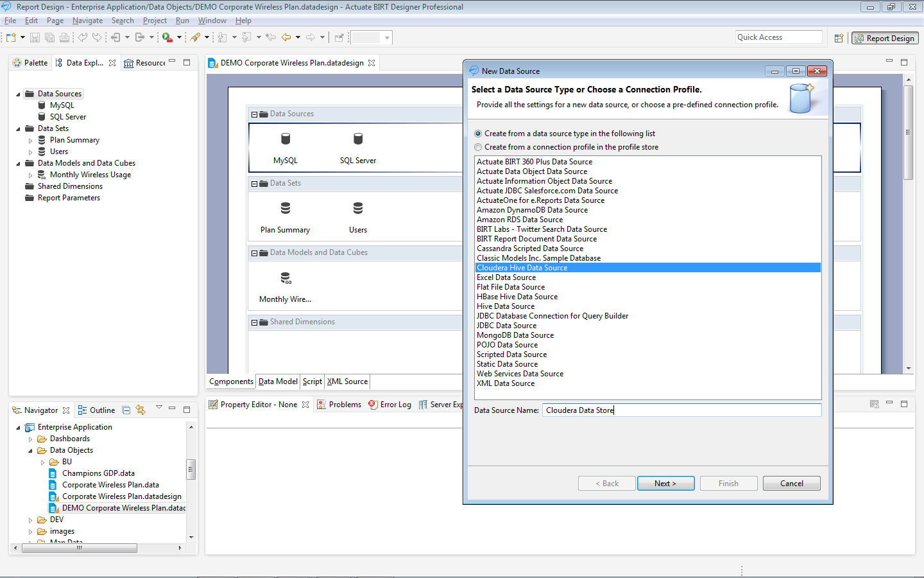Click the Print toolbar icon
The image size is (924, 578).
(64, 37)
